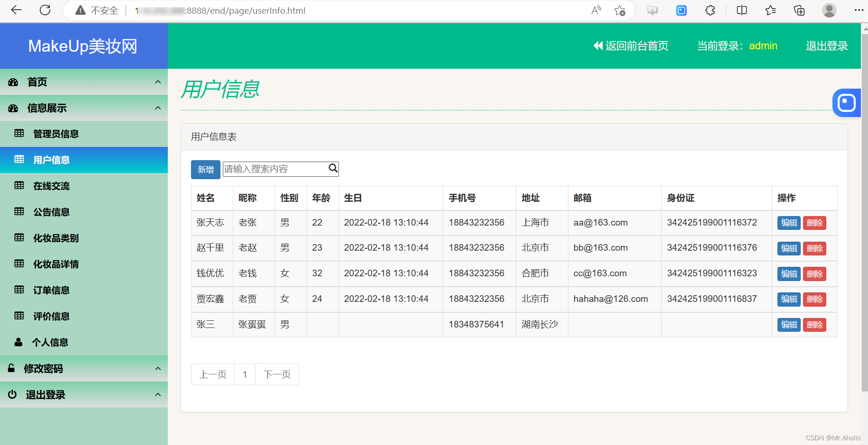The image size is (868, 445).
Task: Click the rewind icon beside 返回前台首页
Action: point(598,45)
